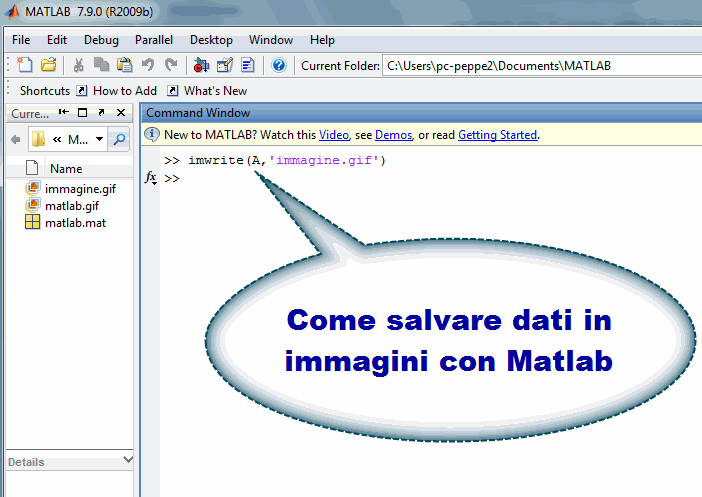Expand the Details panel chevron

[128, 459]
